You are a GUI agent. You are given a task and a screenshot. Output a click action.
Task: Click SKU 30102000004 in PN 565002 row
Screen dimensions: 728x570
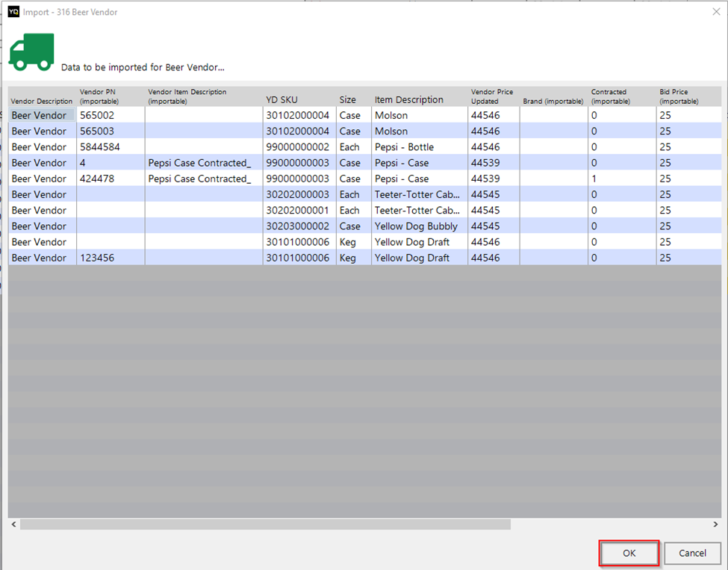click(299, 115)
